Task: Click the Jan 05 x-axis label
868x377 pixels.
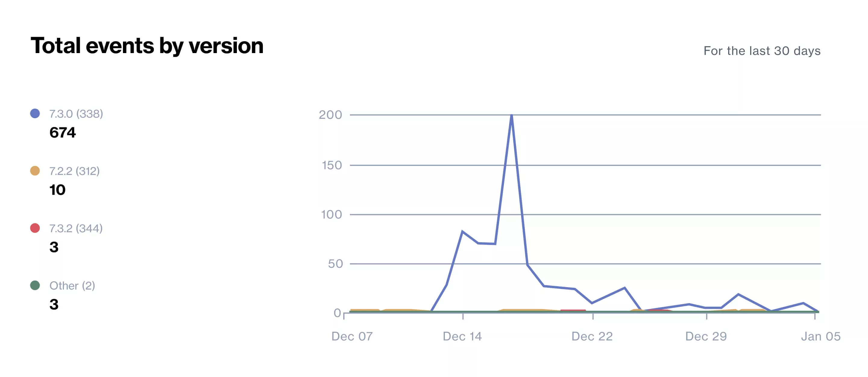Action: tap(821, 336)
